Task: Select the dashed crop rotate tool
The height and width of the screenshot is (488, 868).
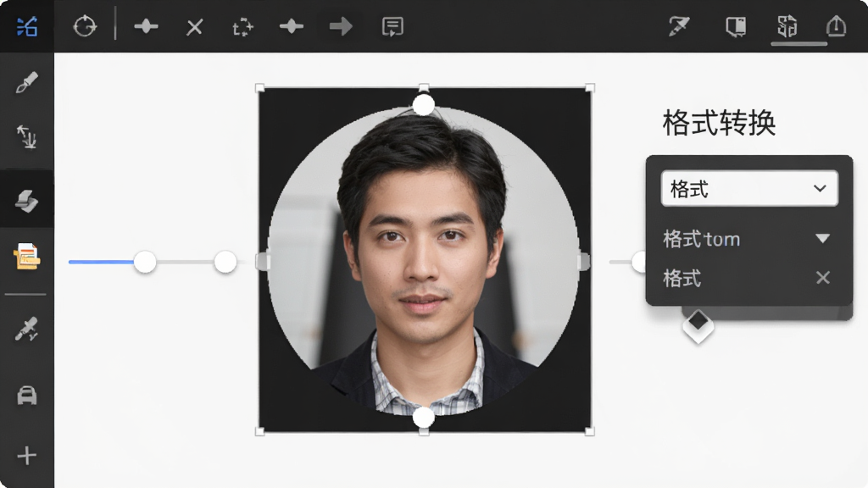Action: click(242, 26)
